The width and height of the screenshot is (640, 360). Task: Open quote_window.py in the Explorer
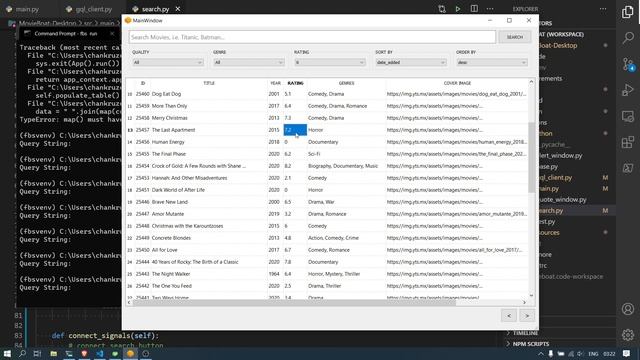(x=562, y=200)
